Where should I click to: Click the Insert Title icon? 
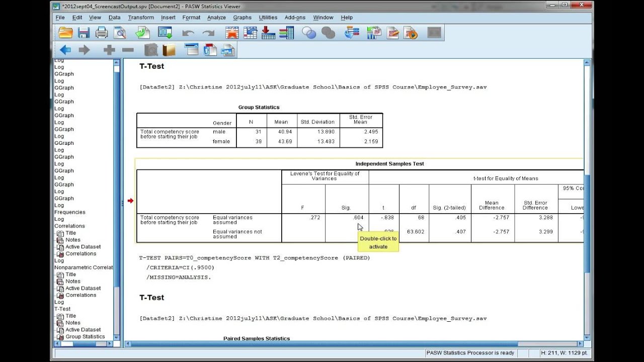click(x=210, y=50)
